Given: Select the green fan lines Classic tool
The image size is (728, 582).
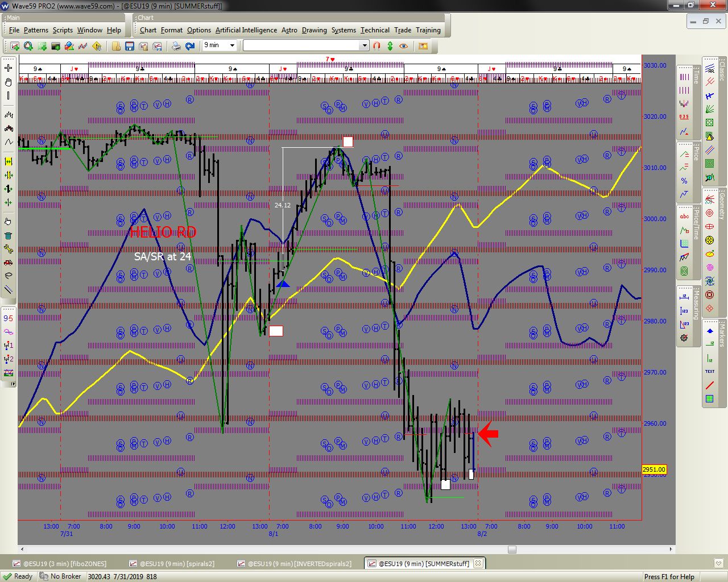Looking at the screenshot, I should pyautogui.click(x=710, y=109).
